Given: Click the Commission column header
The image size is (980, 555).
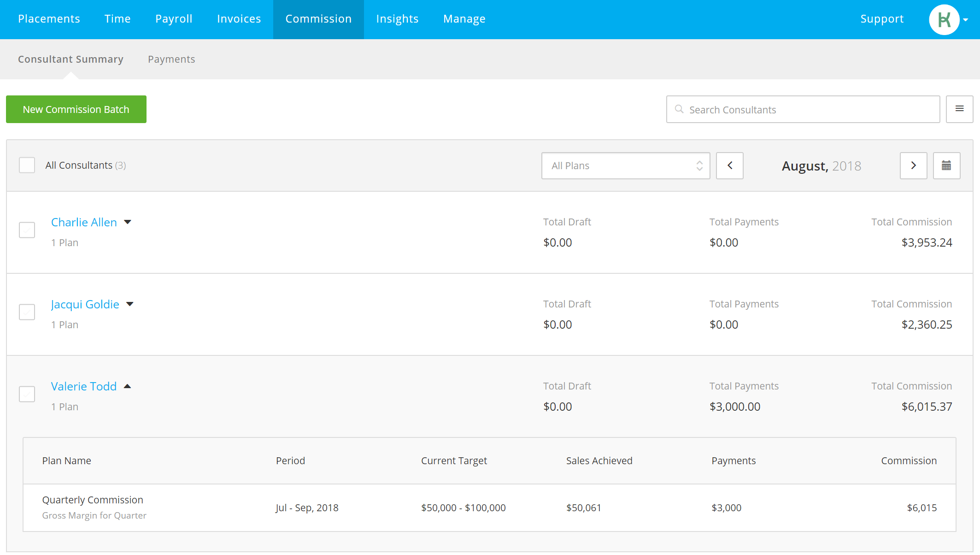Looking at the screenshot, I should (909, 461).
